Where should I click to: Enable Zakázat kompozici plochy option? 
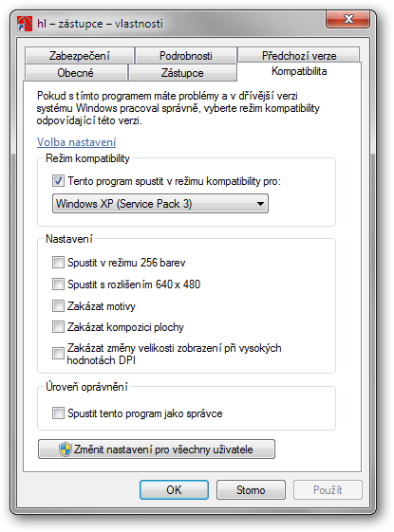coord(58,327)
